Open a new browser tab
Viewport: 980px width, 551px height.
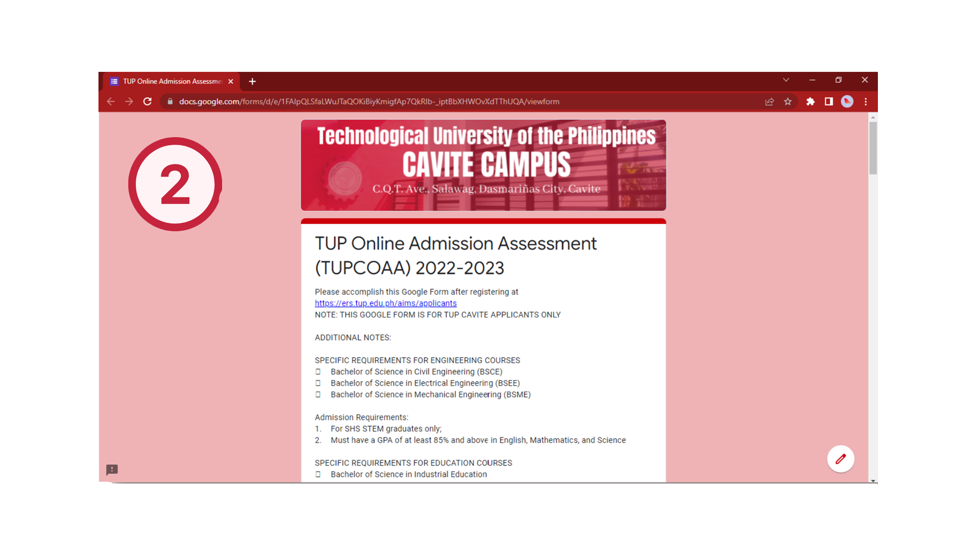[252, 81]
